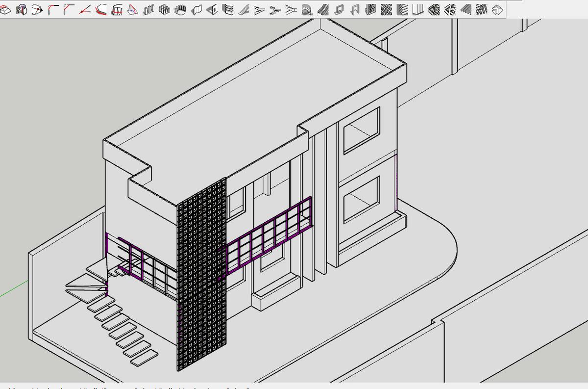Screen dimensions: 588x389
Task: Click the last toolbar icon with the arrow shape
Action: coord(497,9)
